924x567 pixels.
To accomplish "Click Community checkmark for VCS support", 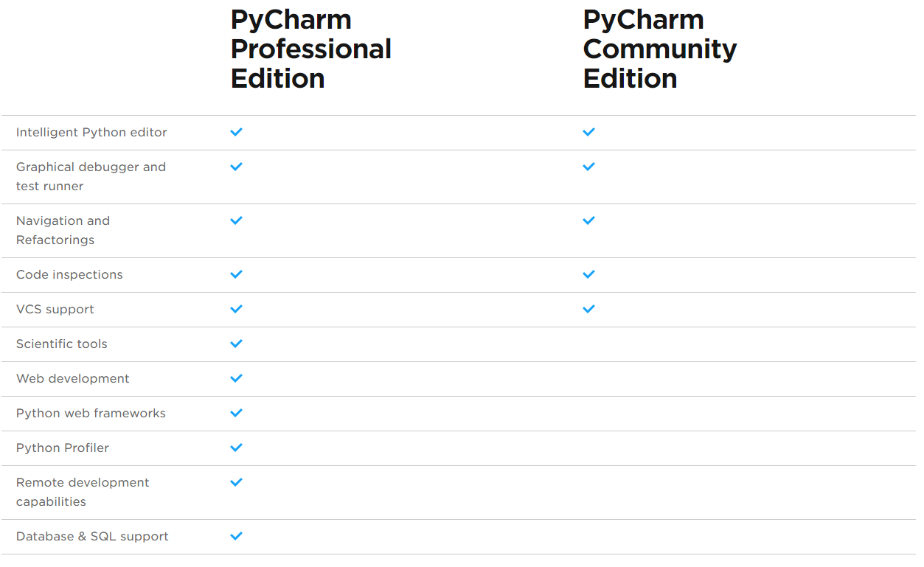I will coord(588,309).
